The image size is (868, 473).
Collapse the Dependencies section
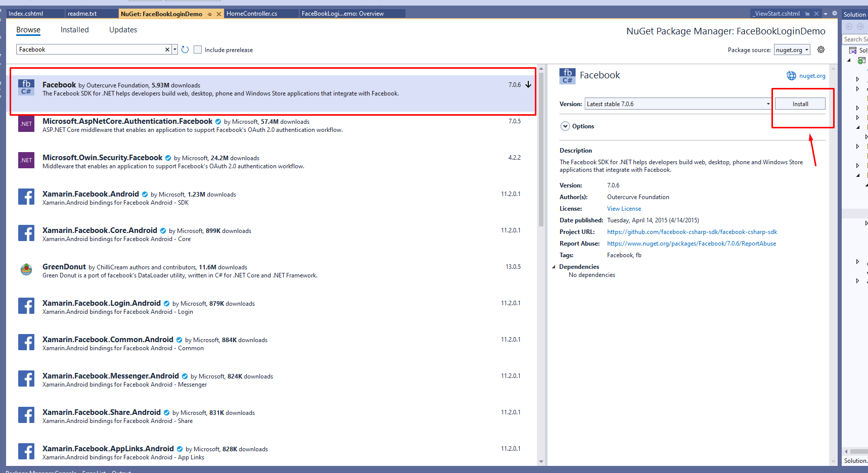tap(554, 267)
